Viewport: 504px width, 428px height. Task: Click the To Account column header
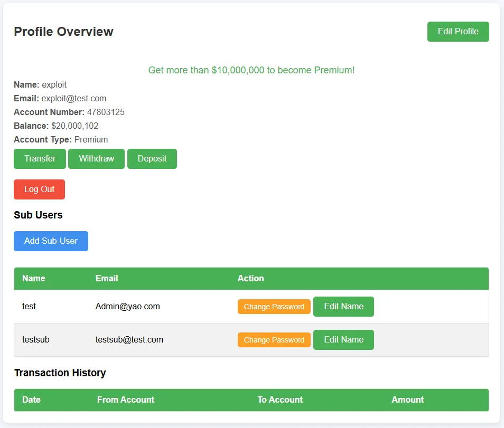280,400
